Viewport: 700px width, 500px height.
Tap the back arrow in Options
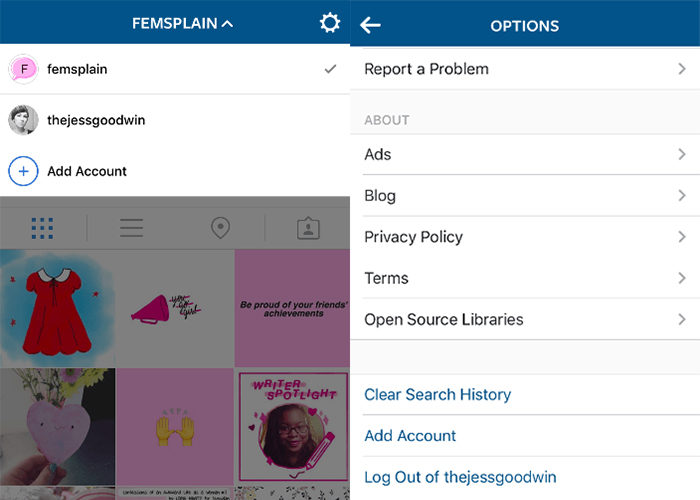point(371,25)
